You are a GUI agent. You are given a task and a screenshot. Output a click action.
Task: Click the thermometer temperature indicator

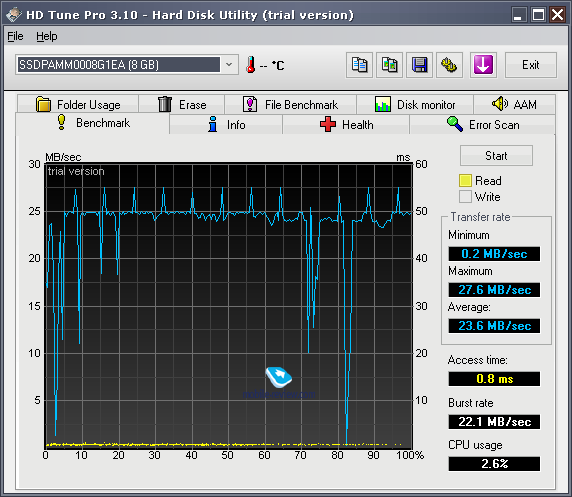tap(251, 65)
